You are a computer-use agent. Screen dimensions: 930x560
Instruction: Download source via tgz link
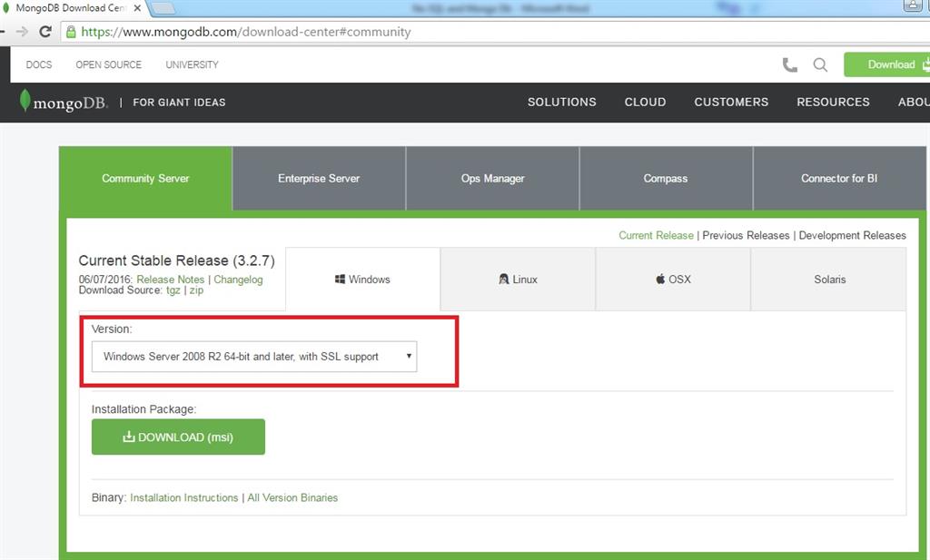click(173, 290)
